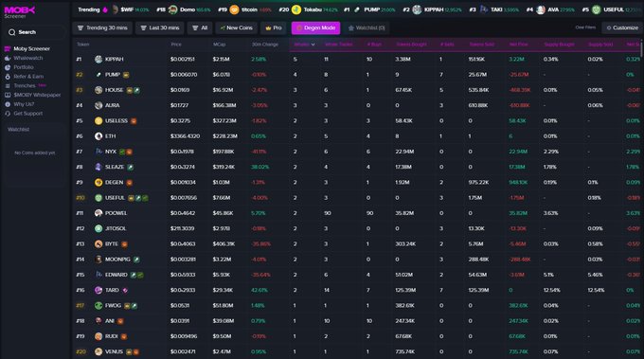The height and width of the screenshot is (359, 644).
Task: Select the MOONPIG token name in row #14
Action: click(117, 260)
